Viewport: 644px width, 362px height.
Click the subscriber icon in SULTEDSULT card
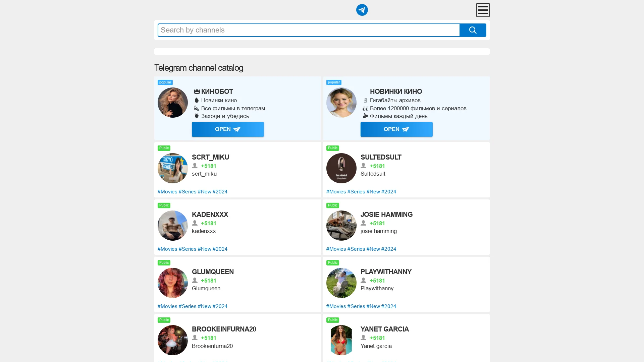pyautogui.click(x=363, y=166)
